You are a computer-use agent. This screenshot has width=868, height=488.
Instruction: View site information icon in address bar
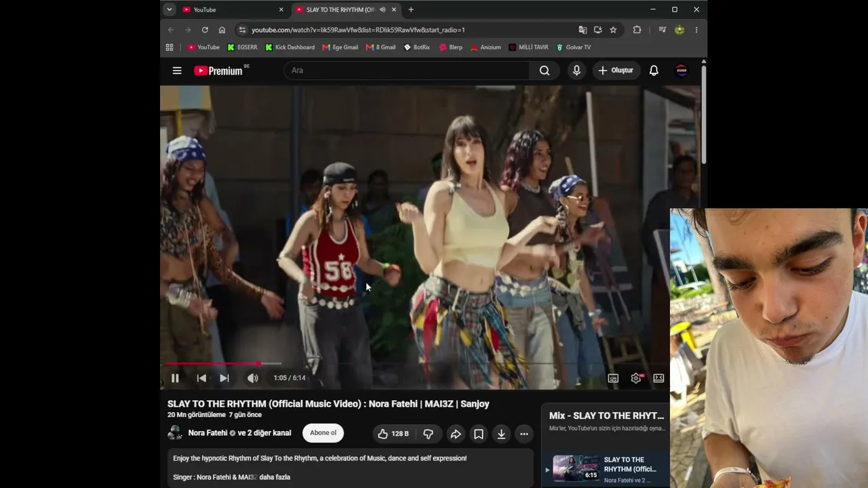(x=242, y=30)
